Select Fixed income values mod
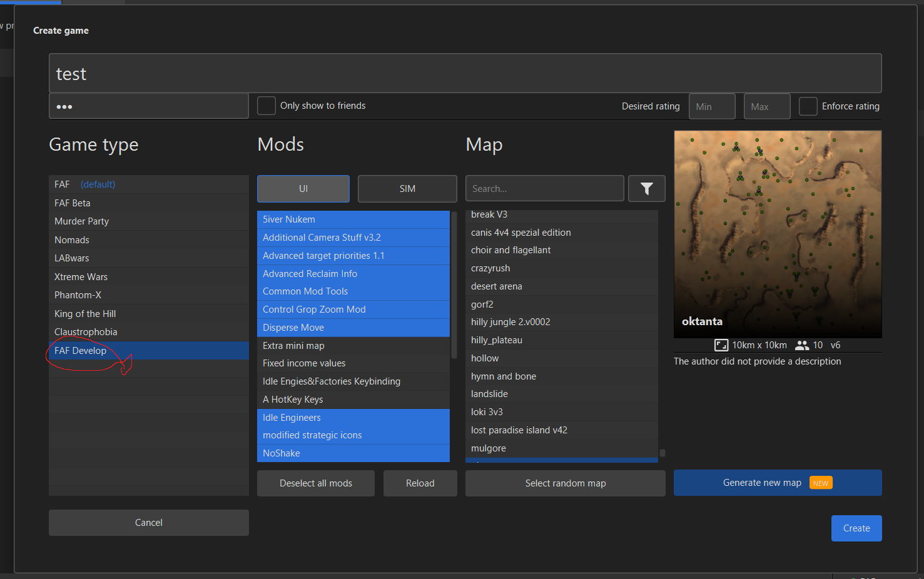The height and width of the screenshot is (579, 924). pos(353,363)
